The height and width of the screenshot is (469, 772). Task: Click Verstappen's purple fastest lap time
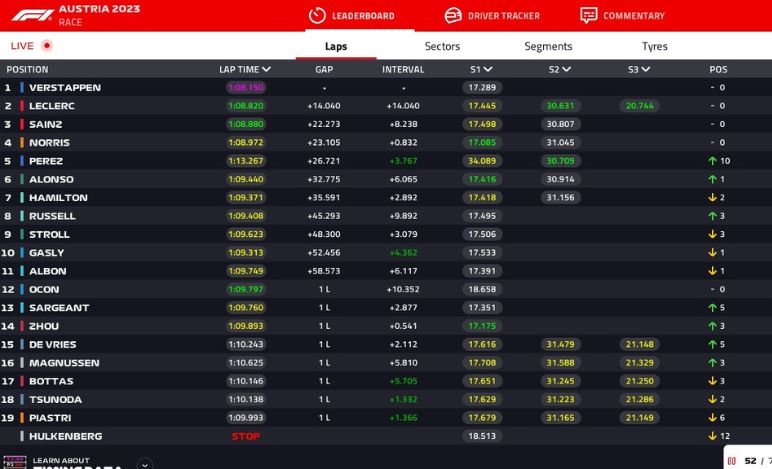[245, 88]
